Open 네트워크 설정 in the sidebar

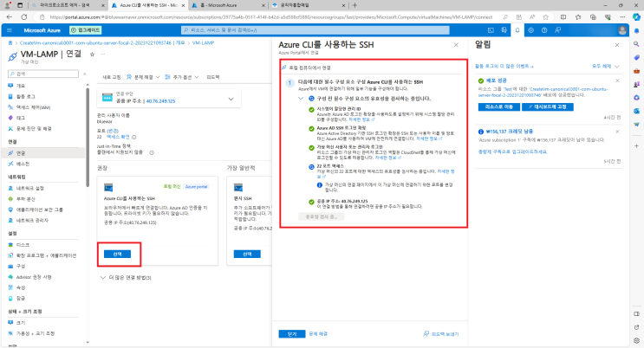(x=30, y=188)
